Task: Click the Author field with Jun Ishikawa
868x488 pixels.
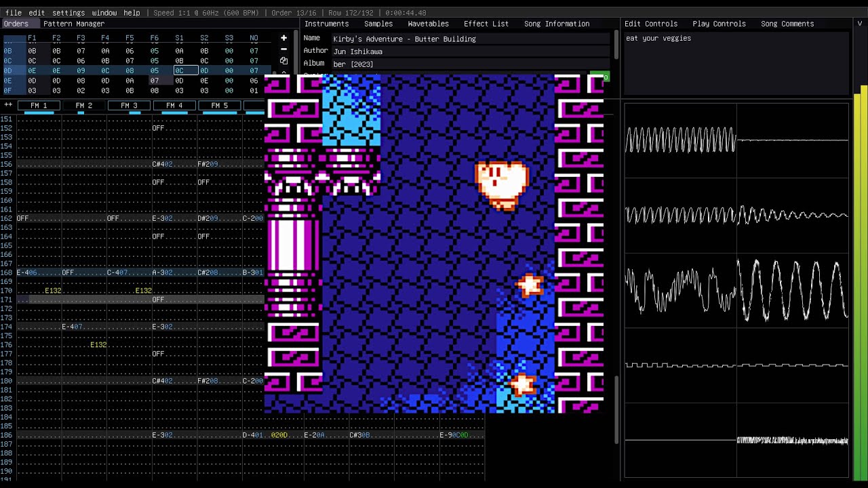Action: point(471,52)
